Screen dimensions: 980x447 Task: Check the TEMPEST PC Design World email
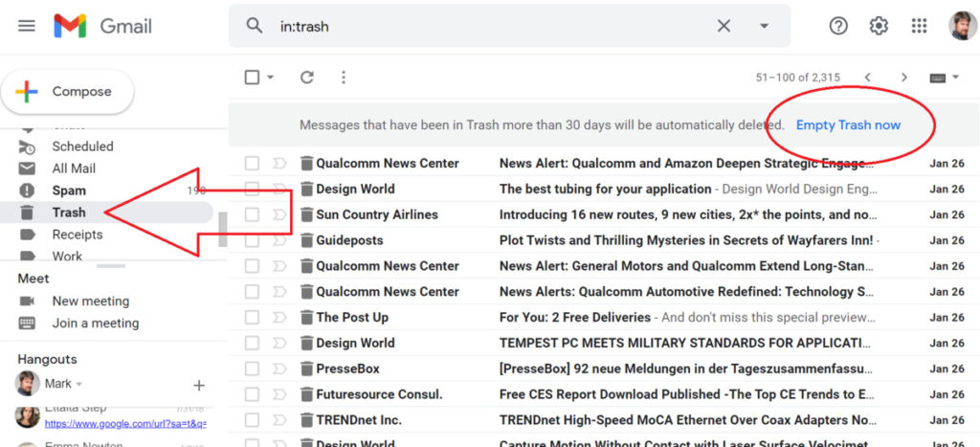252,344
